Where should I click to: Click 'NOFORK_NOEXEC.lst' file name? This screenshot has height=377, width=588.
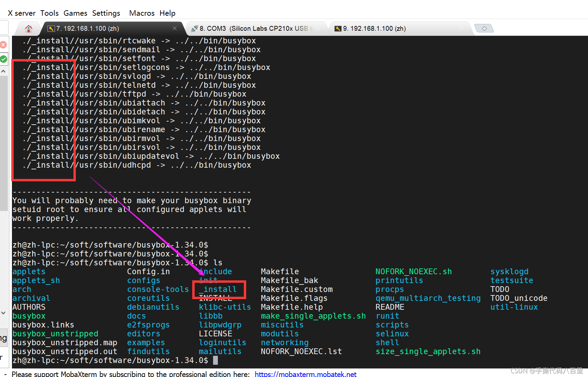301,351
